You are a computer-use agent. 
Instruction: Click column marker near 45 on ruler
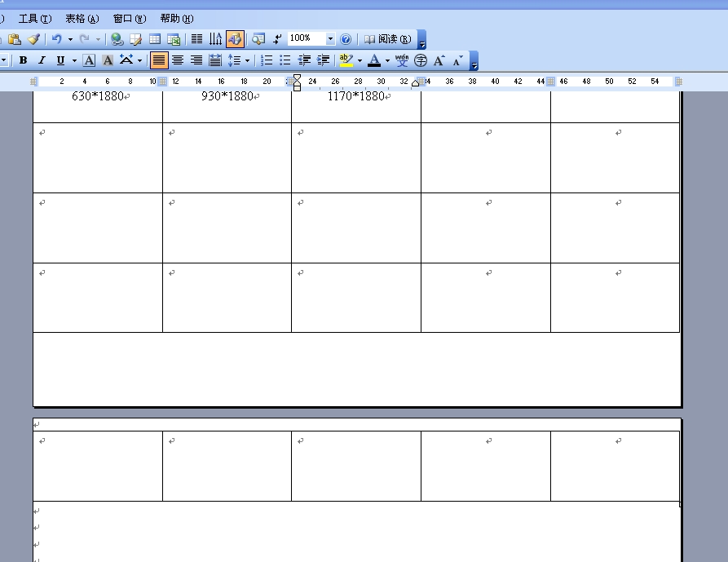(550, 82)
